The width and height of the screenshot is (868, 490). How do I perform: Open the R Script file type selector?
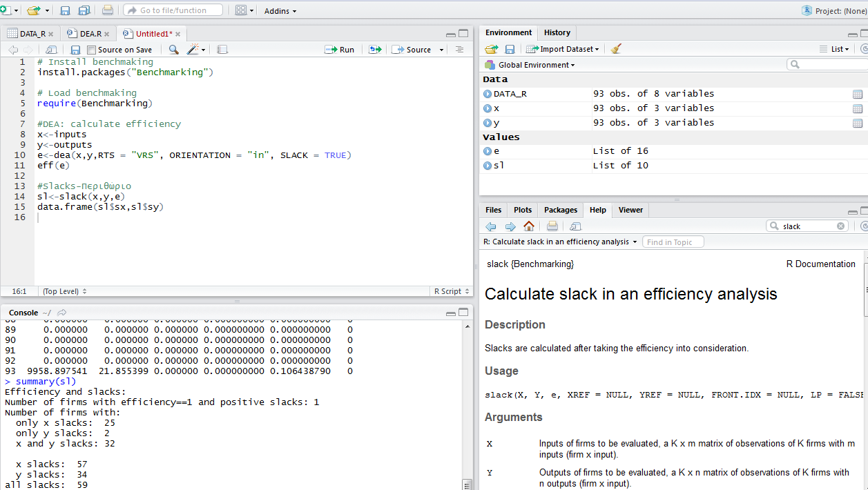pyautogui.click(x=452, y=291)
